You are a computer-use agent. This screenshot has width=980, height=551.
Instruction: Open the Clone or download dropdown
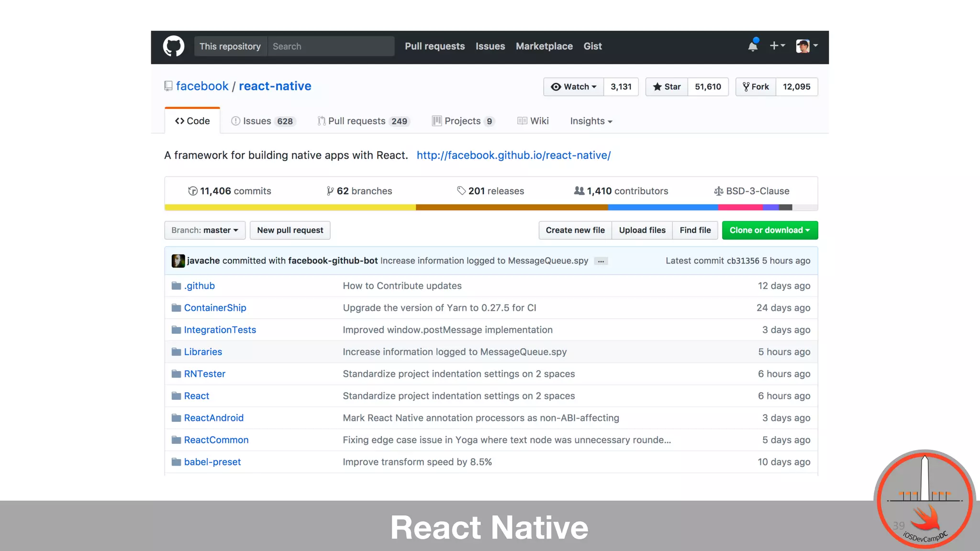click(x=770, y=230)
